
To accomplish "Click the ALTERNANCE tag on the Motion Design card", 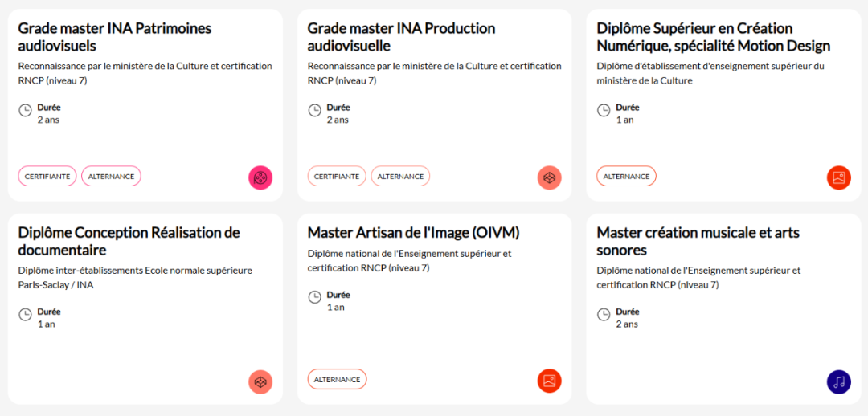I will [x=626, y=177].
